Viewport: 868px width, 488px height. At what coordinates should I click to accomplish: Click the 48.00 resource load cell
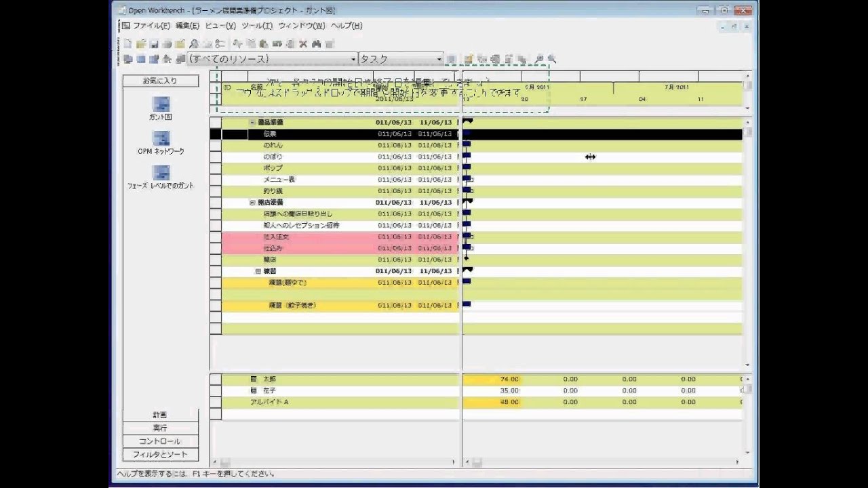tap(492, 402)
